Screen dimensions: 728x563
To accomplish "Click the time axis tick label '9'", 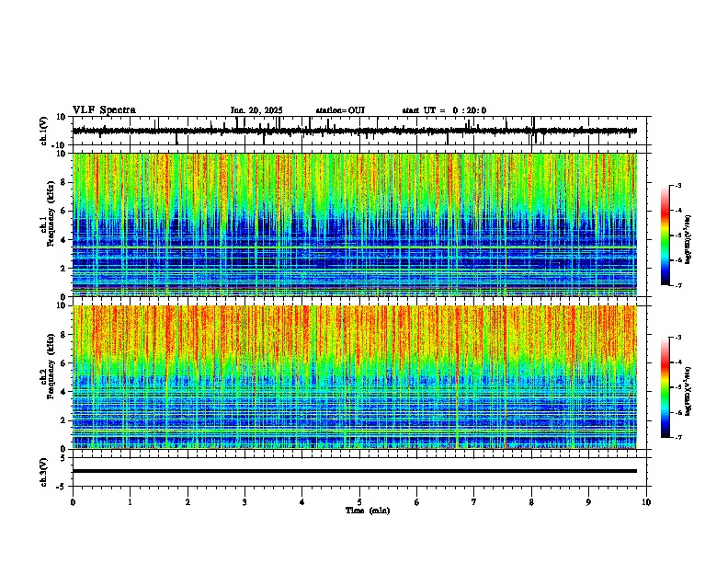I will click(588, 502).
